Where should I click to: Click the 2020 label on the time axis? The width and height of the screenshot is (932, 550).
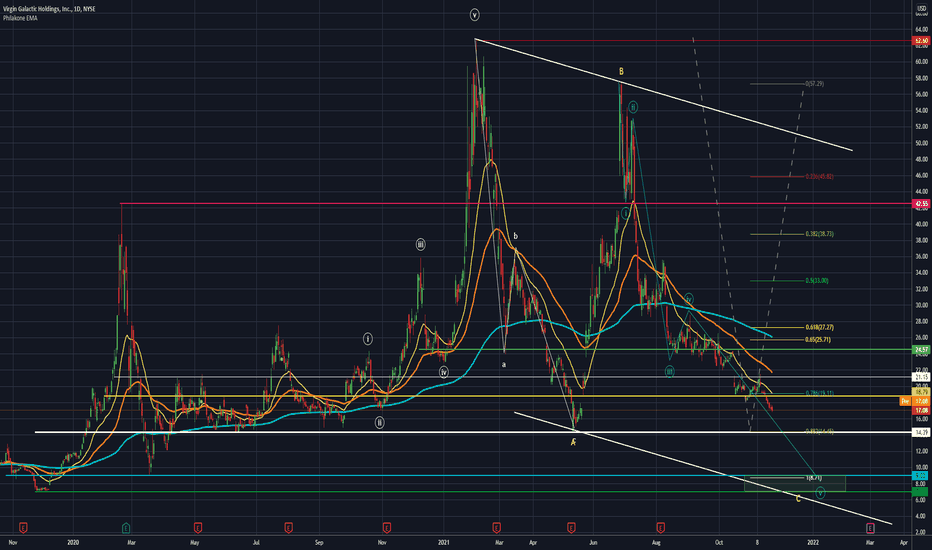pyautogui.click(x=73, y=542)
